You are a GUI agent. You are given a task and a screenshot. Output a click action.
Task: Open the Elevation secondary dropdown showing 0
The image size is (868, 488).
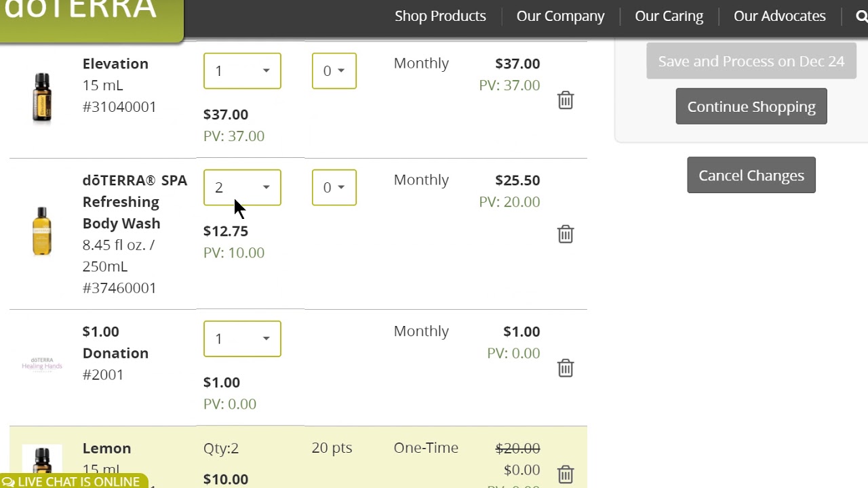pyautogui.click(x=334, y=70)
